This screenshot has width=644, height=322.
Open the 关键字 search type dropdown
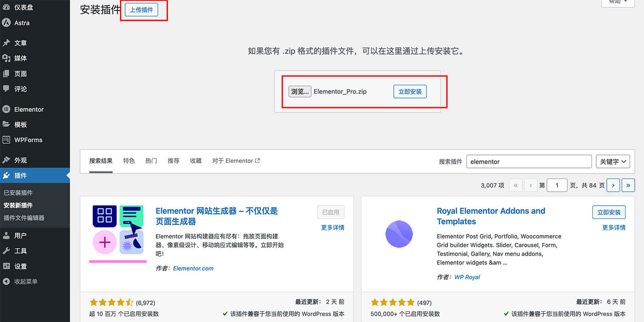click(x=613, y=161)
